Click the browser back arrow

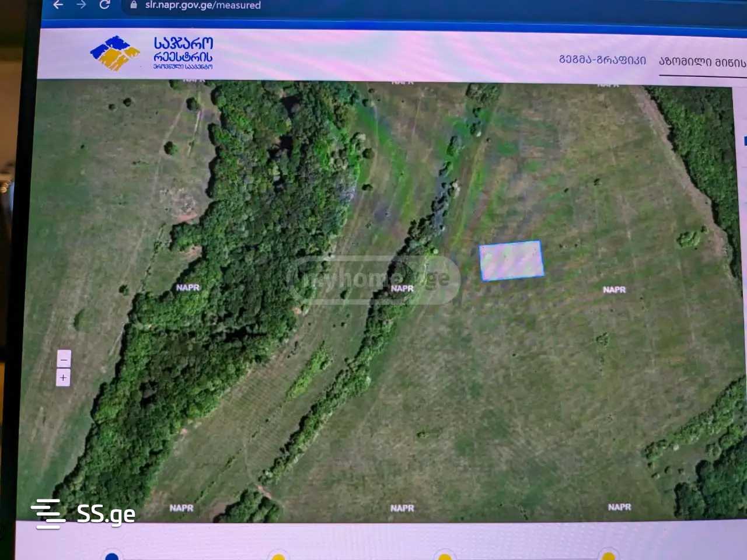tap(58, 5)
